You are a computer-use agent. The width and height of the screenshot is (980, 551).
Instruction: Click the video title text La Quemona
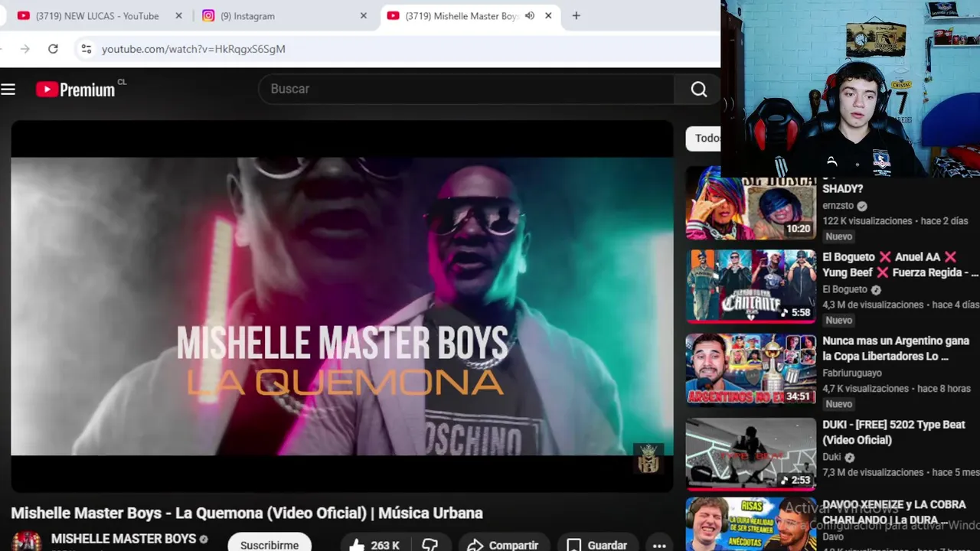[247, 513]
